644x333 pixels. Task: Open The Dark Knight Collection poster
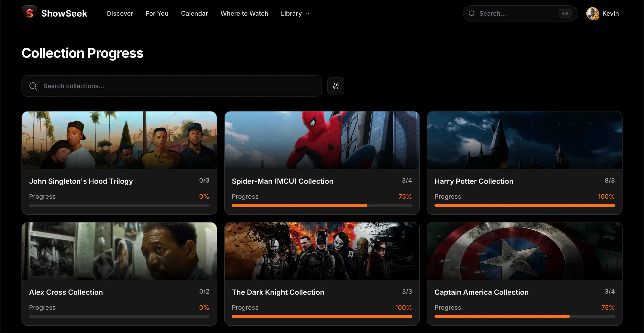(322, 251)
